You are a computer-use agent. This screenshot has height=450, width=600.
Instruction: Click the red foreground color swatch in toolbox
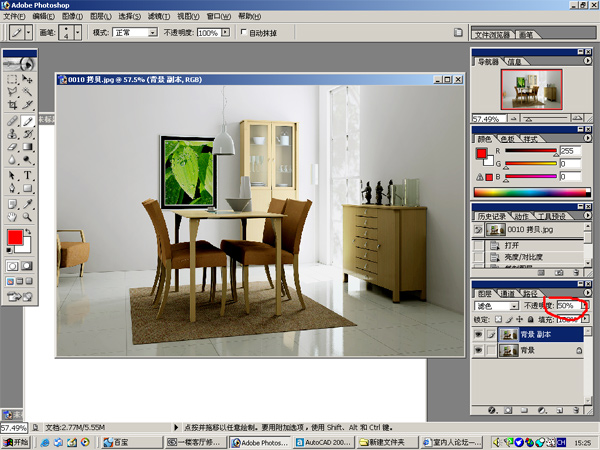tap(15, 237)
